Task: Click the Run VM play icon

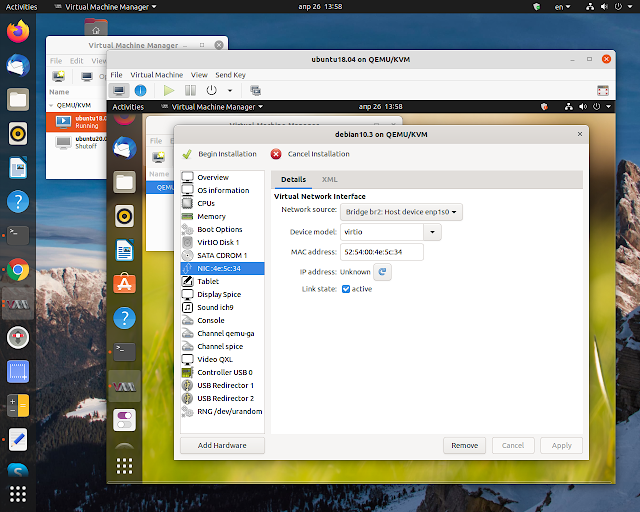Action: click(169, 90)
